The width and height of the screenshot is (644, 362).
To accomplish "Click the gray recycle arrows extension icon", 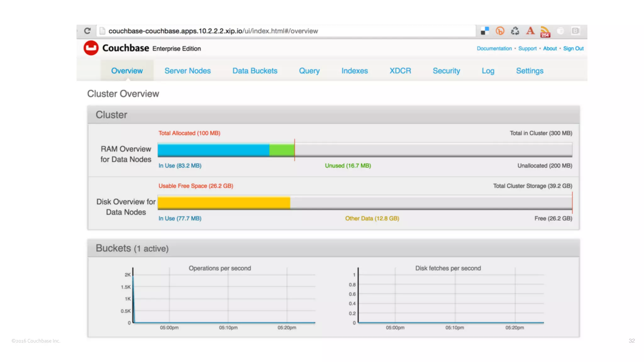I will 515,31.
